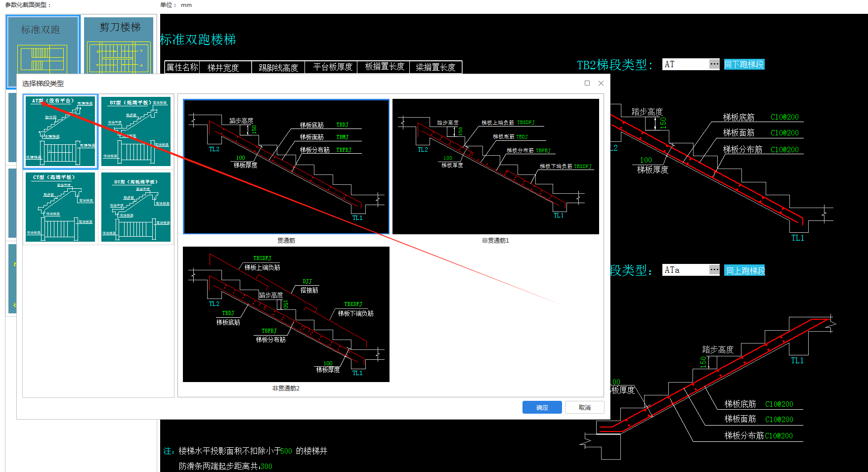Viewport: 868px width, 472px height.
Task: Open TB2 梯段类型 ellipsis picker beside AT
Action: pyautogui.click(x=714, y=64)
